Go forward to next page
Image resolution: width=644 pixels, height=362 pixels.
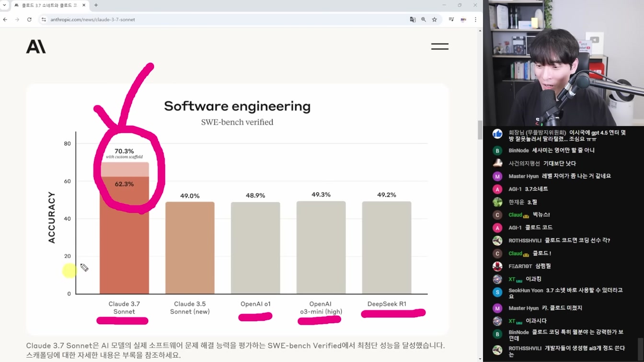pos(17,20)
